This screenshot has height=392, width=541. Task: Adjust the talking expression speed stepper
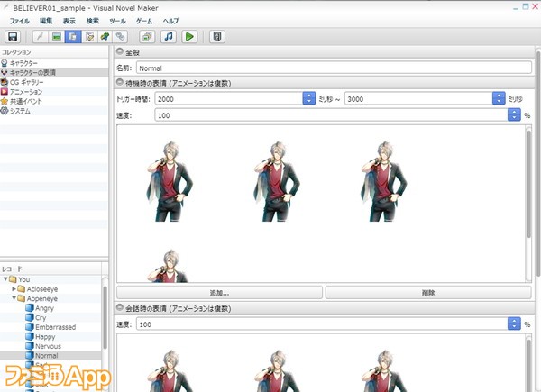pyautogui.click(x=514, y=324)
